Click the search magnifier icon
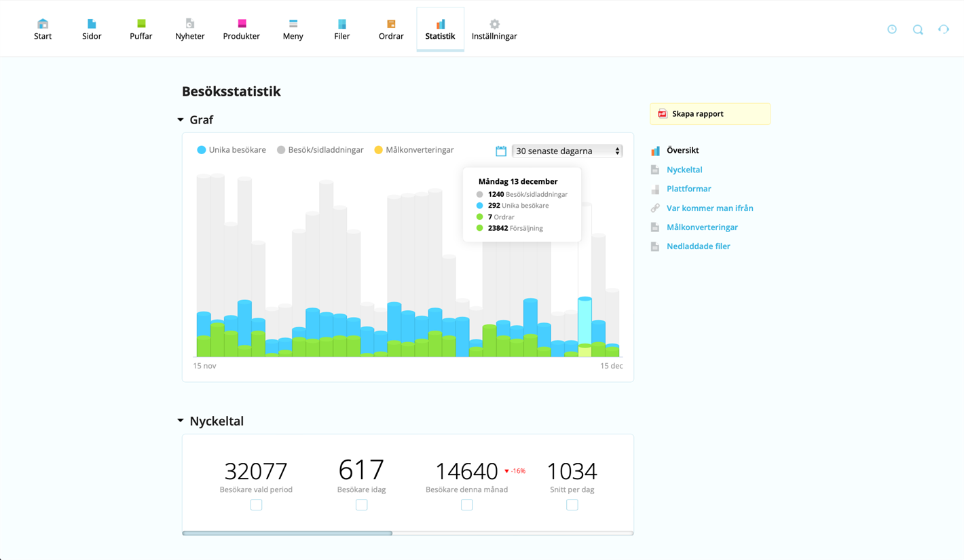Viewport: 964px width, 560px height. point(918,30)
